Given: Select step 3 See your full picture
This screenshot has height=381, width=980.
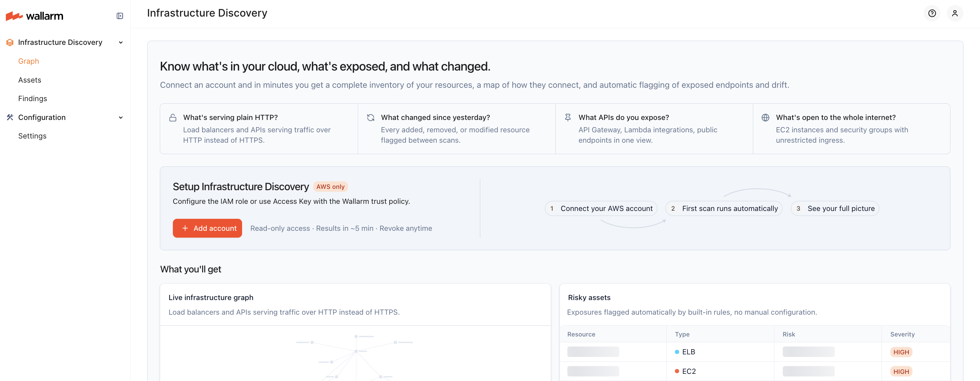Looking at the screenshot, I should pos(835,209).
